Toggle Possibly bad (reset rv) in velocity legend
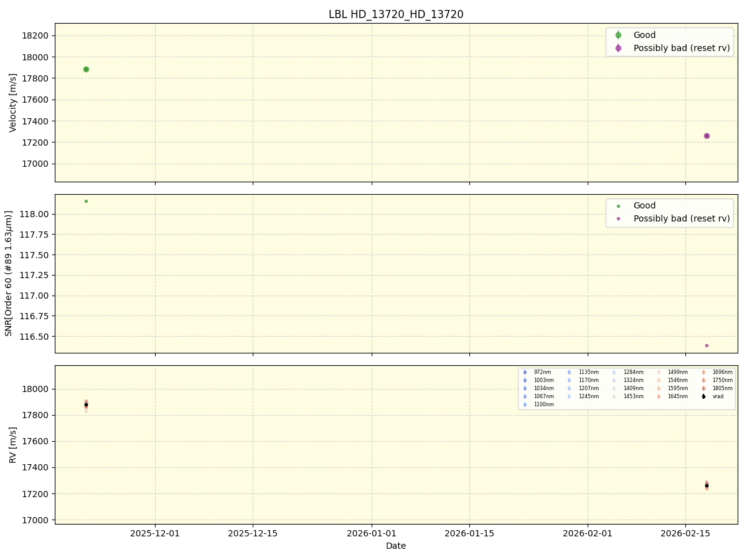The image size is (747, 560). 619,48
